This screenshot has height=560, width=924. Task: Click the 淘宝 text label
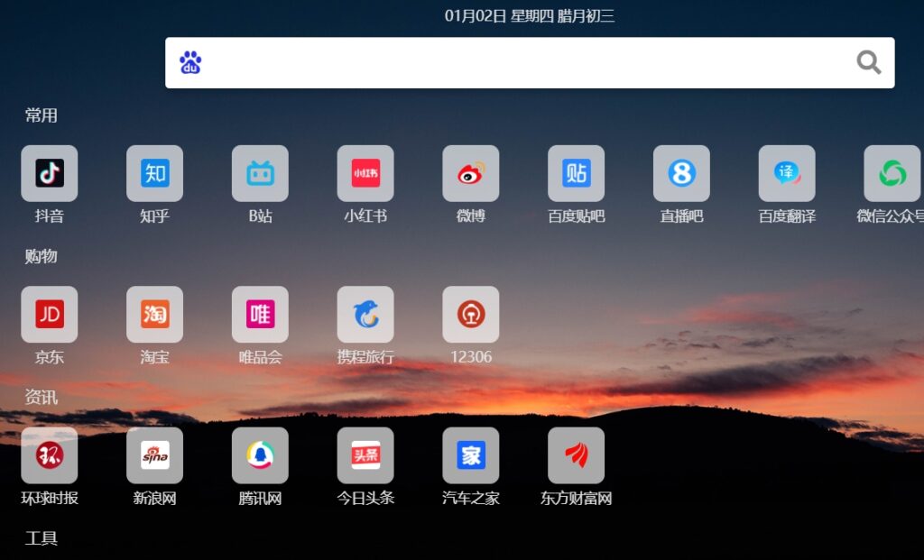[154, 357]
